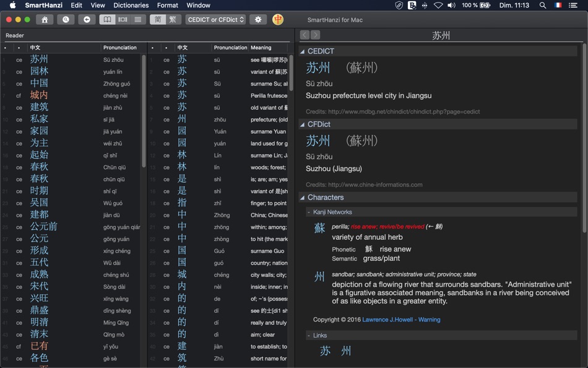The image size is (588, 368).
Task: Select traditional characters 繁 mode
Action: pos(173,20)
